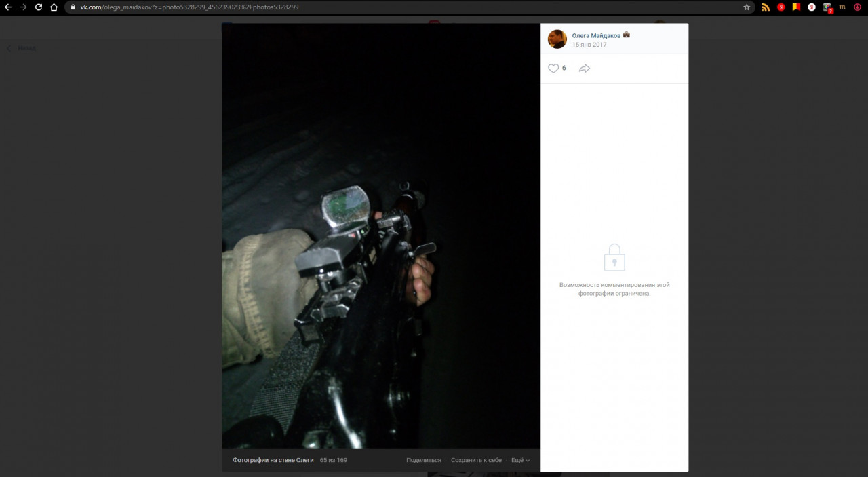Click the briefcase icon beside author name
Screen dimensions: 868x477
point(627,35)
